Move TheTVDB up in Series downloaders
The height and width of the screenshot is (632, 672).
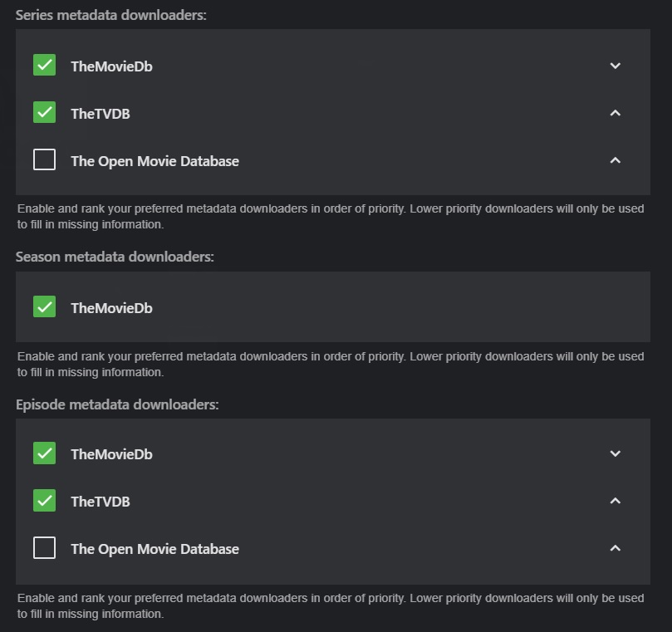[615, 113]
